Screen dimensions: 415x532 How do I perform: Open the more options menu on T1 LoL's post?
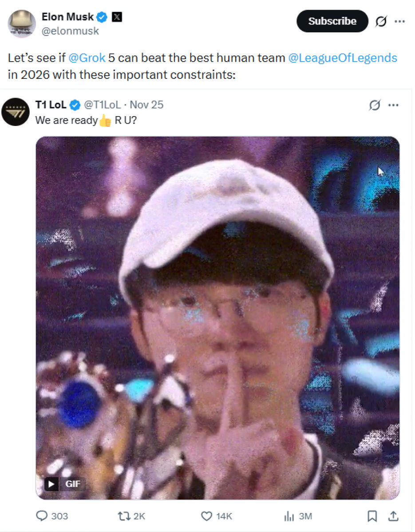(x=394, y=105)
